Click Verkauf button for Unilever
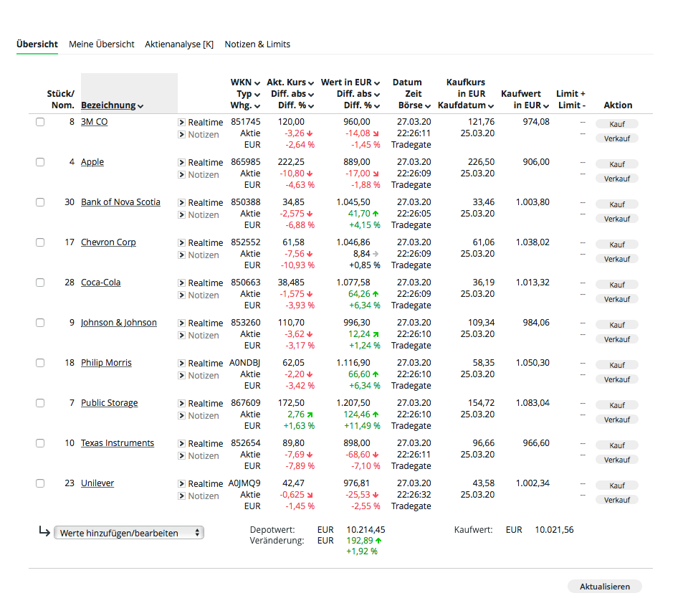 (x=617, y=500)
